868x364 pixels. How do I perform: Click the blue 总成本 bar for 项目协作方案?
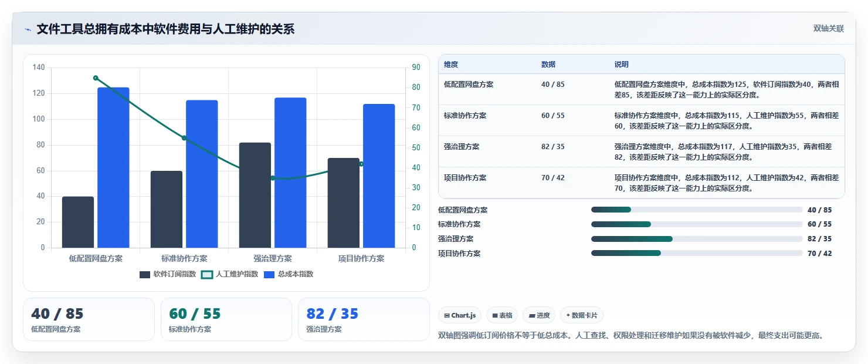379,176
